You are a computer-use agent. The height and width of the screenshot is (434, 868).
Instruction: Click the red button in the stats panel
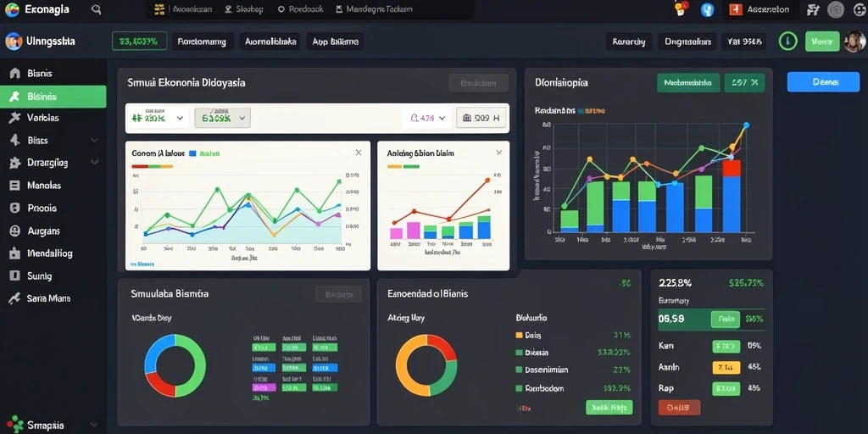(679, 408)
